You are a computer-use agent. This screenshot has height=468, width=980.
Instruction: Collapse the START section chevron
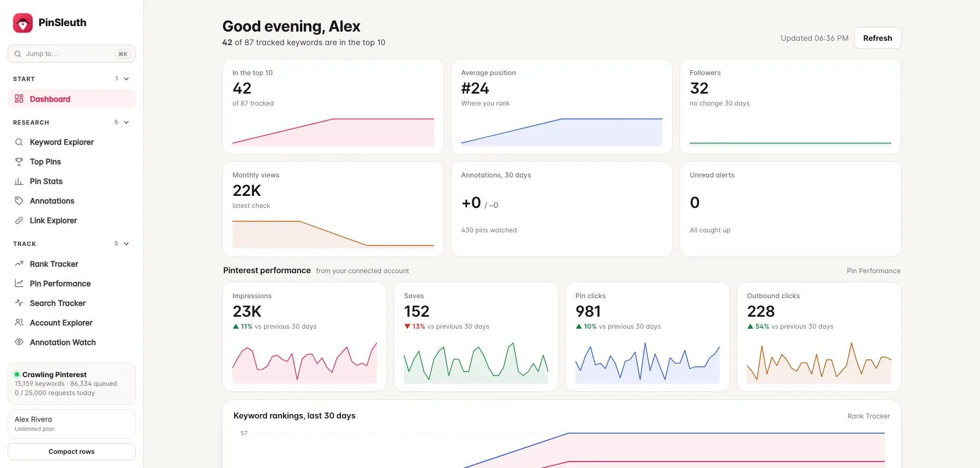pos(126,79)
